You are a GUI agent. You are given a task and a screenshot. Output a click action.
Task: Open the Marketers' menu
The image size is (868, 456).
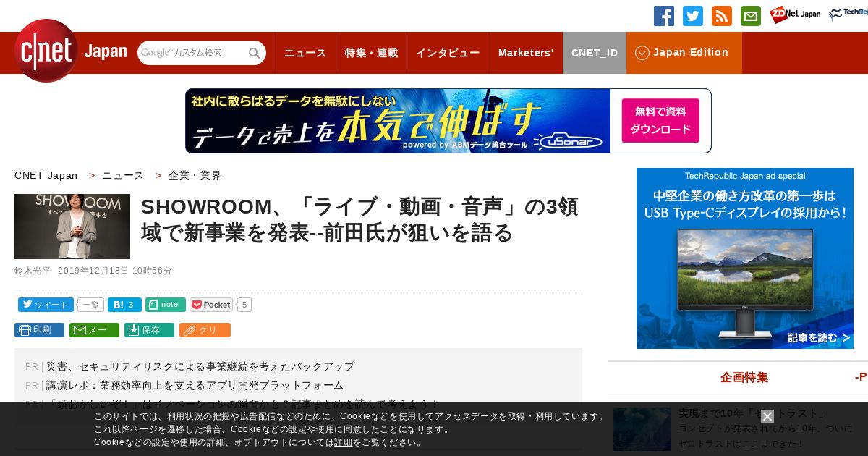[526, 53]
